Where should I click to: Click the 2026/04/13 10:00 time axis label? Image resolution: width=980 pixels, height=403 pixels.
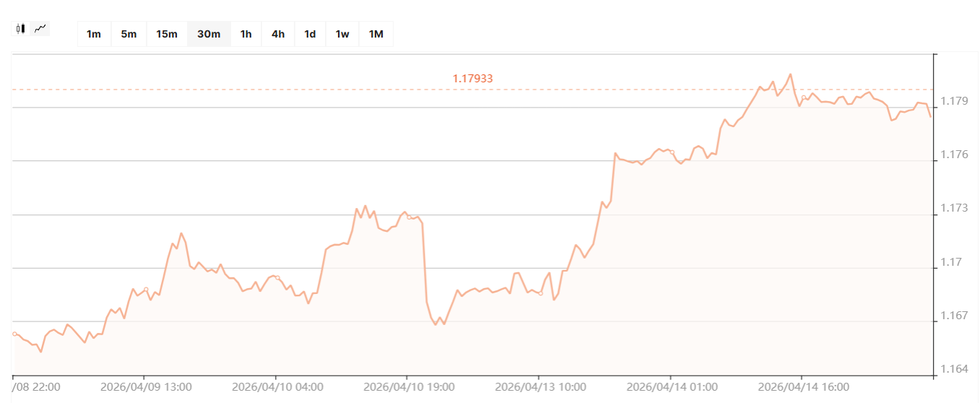[x=540, y=386]
